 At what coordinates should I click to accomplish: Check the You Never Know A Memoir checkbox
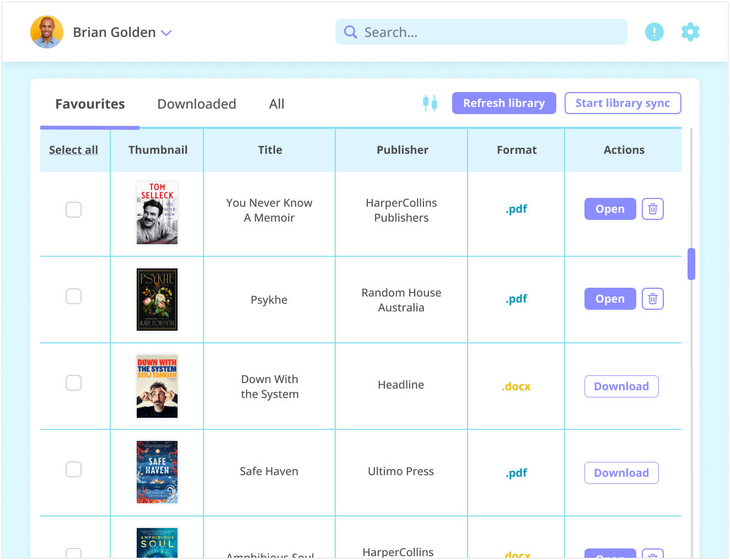coord(73,209)
